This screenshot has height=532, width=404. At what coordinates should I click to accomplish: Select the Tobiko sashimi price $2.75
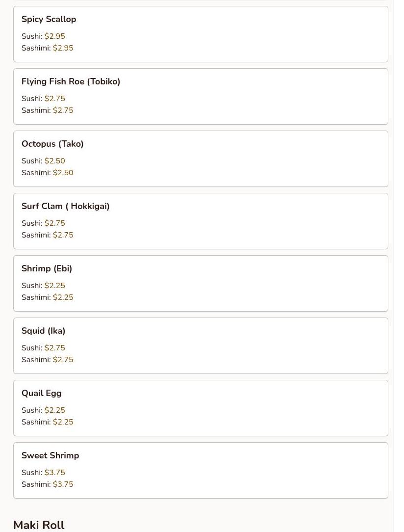[63, 110]
